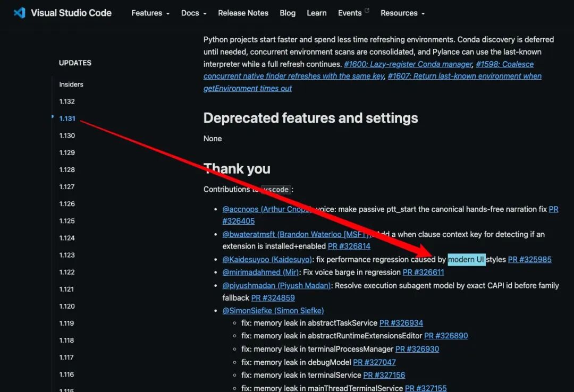Open version 1.123 release notes

pyautogui.click(x=67, y=255)
